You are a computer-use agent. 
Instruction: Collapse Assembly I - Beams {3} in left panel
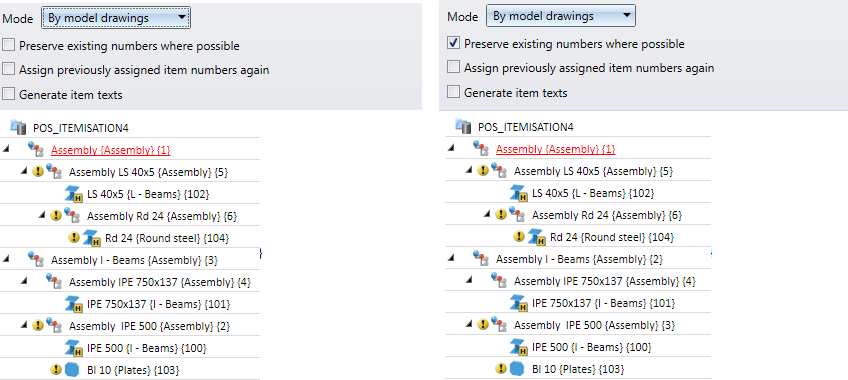(x=6, y=259)
